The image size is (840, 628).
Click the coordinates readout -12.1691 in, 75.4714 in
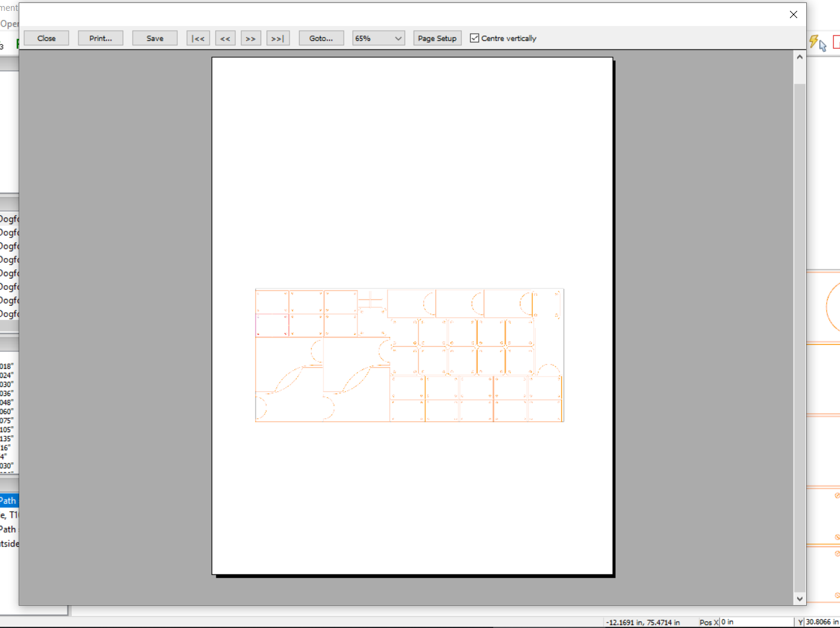click(x=643, y=622)
